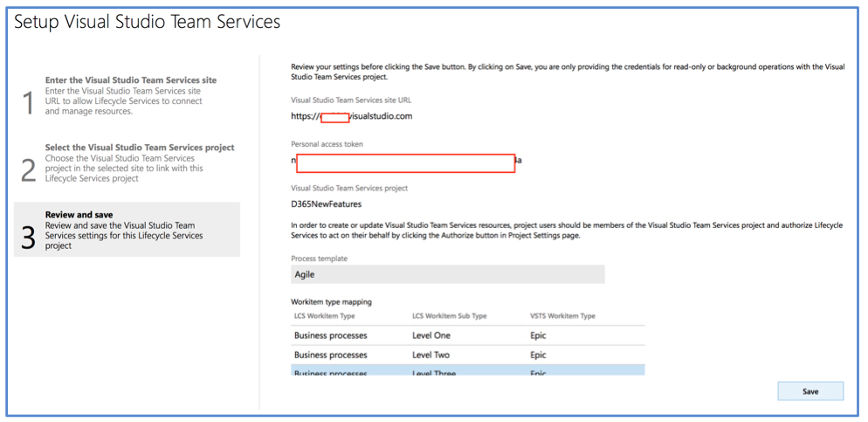The image size is (868, 422).
Task: Click the Visual Studio Team Services site URL label
Action: point(351,100)
